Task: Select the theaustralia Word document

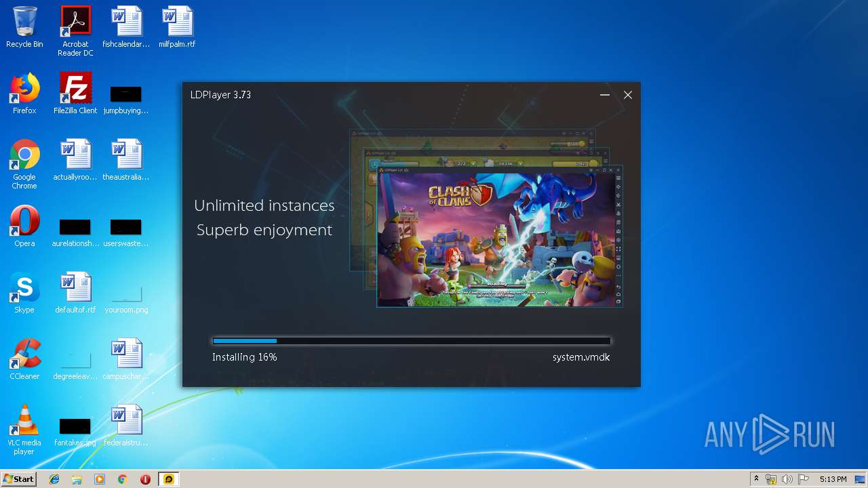Action: 126,160
